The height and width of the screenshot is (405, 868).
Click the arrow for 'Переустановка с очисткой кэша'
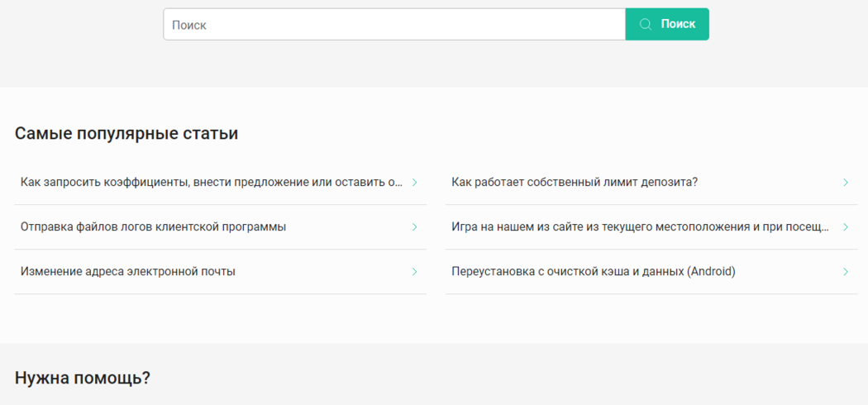click(x=846, y=271)
